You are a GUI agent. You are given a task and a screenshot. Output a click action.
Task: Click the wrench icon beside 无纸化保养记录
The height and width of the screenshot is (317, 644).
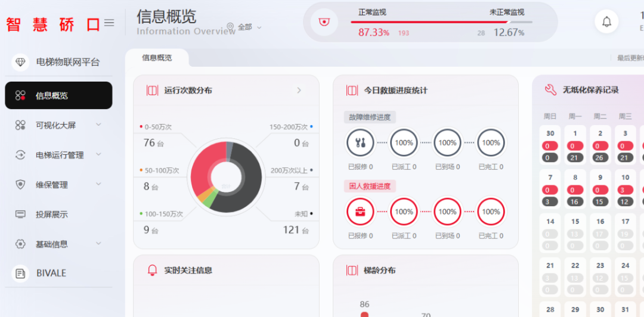click(x=550, y=90)
